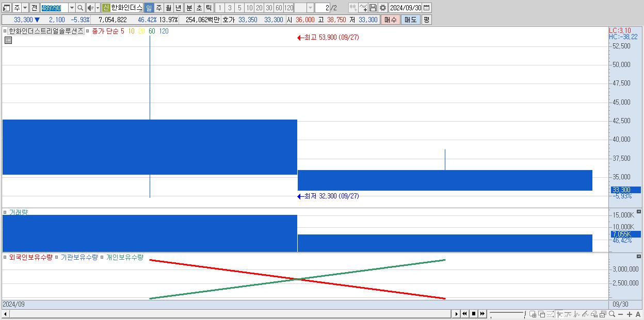Click the window layout icon at top-left

(7, 8)
